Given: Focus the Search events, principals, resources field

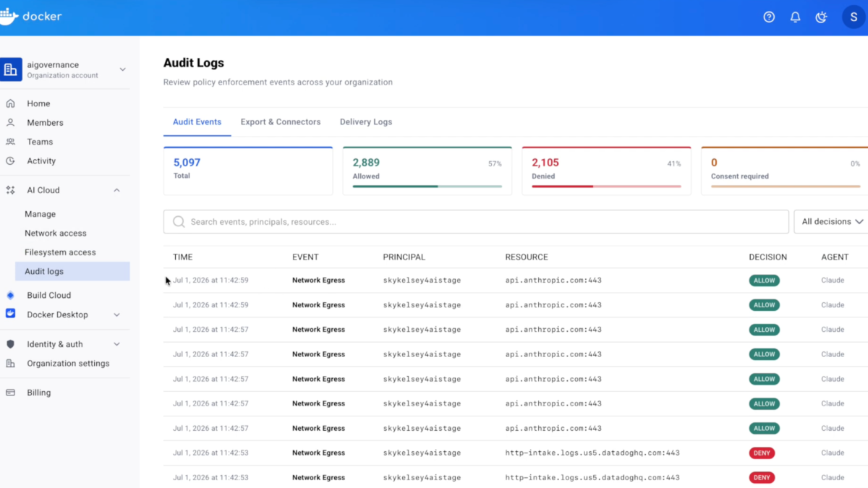Looking at the screenshot, I should point(476,222).
